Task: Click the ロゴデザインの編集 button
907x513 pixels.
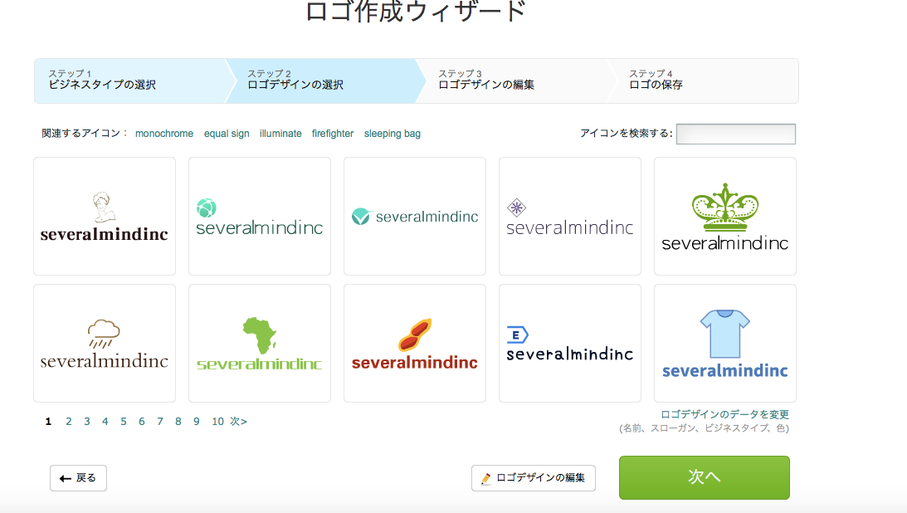Action: (x=533, y=478)
